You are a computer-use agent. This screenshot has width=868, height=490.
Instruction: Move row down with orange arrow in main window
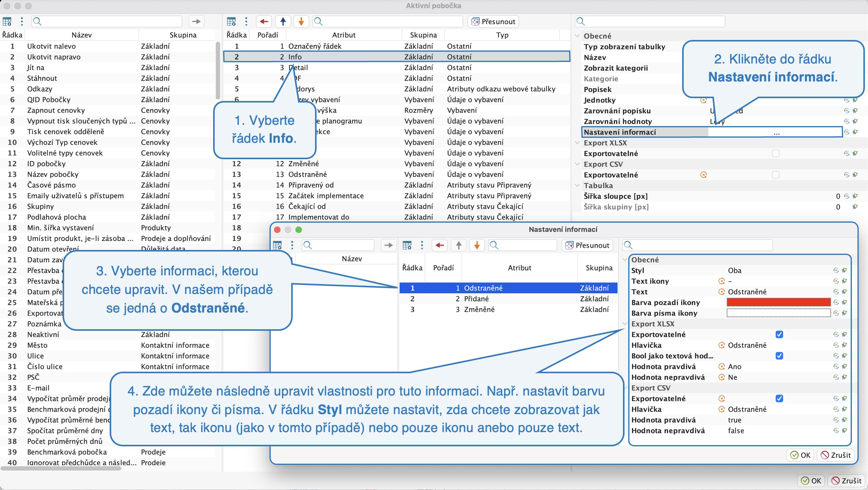301,22
